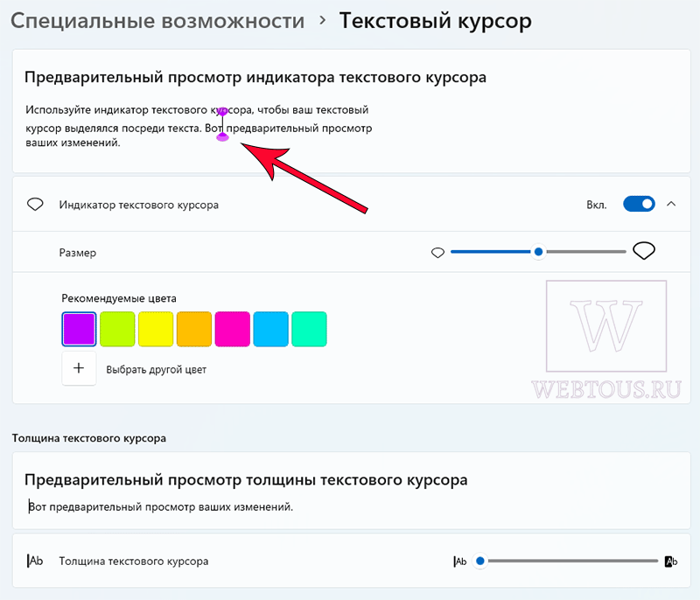Collapse the Индикатор текстового курсора section
Viewport: 700px width, 600px height.
coord(671,205)
